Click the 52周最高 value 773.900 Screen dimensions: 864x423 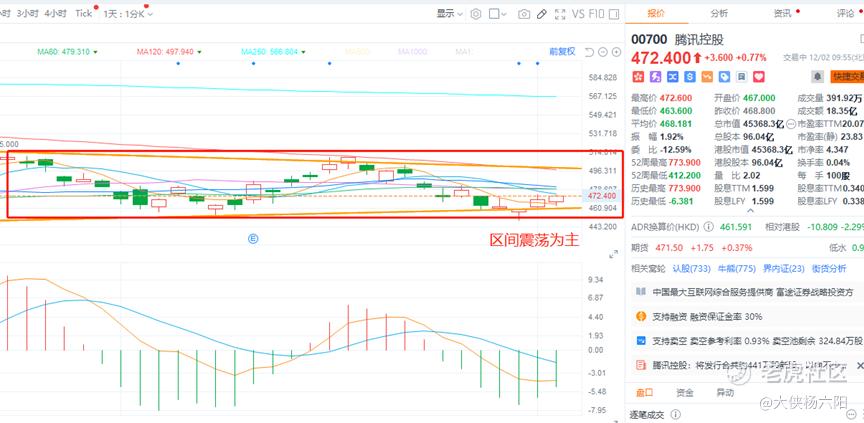coord(684,162)
